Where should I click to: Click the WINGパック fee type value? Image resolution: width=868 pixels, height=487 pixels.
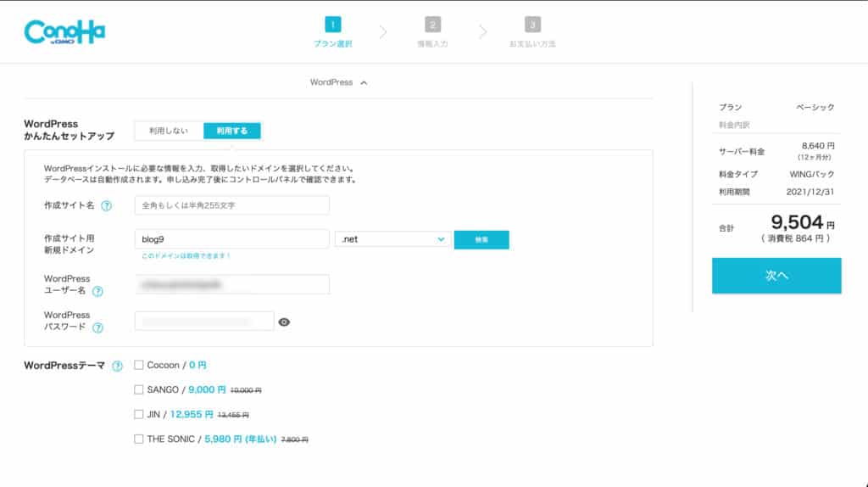[x=811, y=174]
